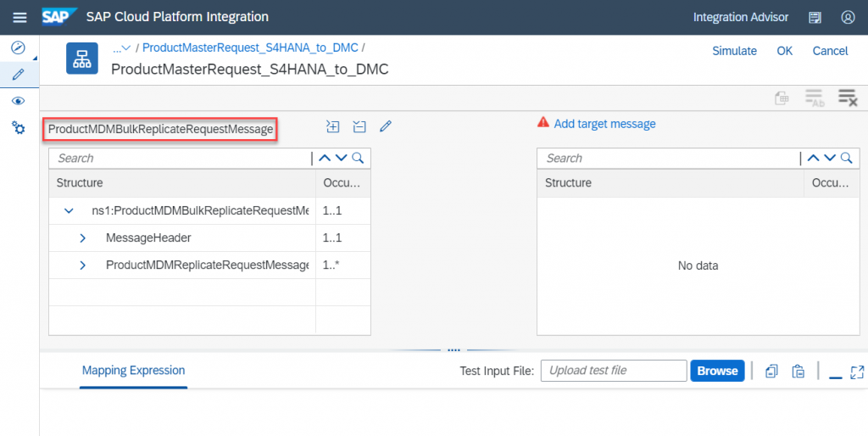Click source search previous result arrow

[x=325, y=159]
